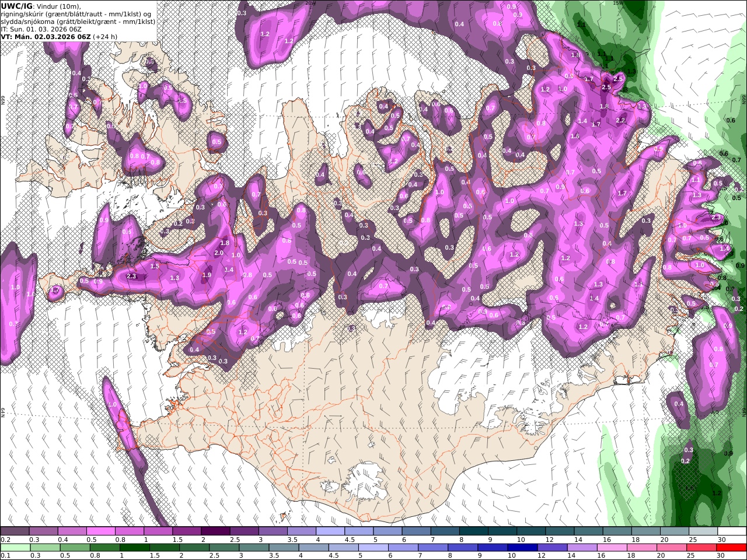Click the '2.2' precipitation value on the map

tap(620, 120)
